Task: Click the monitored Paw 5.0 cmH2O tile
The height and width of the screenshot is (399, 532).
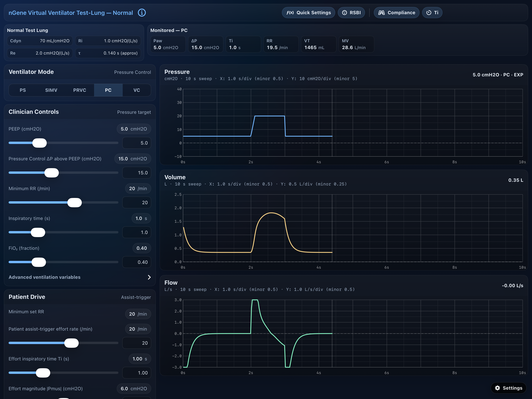Action: [x=168, y=44]
